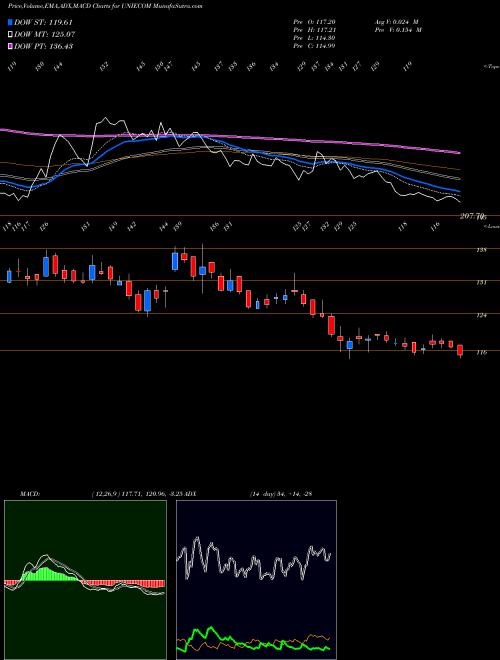Click the 131 price axis label
The image size is (500, 660).
coord(481,282)
